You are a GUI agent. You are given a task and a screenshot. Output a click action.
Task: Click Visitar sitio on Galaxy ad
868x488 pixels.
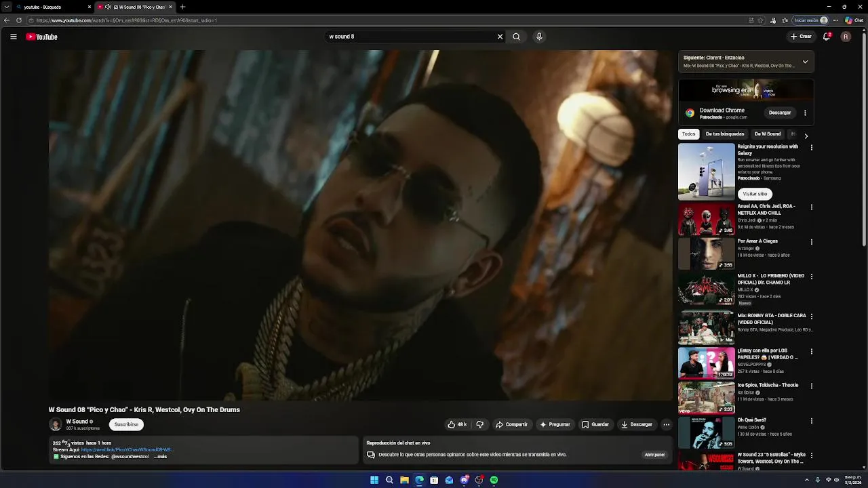tap(755, 194)
